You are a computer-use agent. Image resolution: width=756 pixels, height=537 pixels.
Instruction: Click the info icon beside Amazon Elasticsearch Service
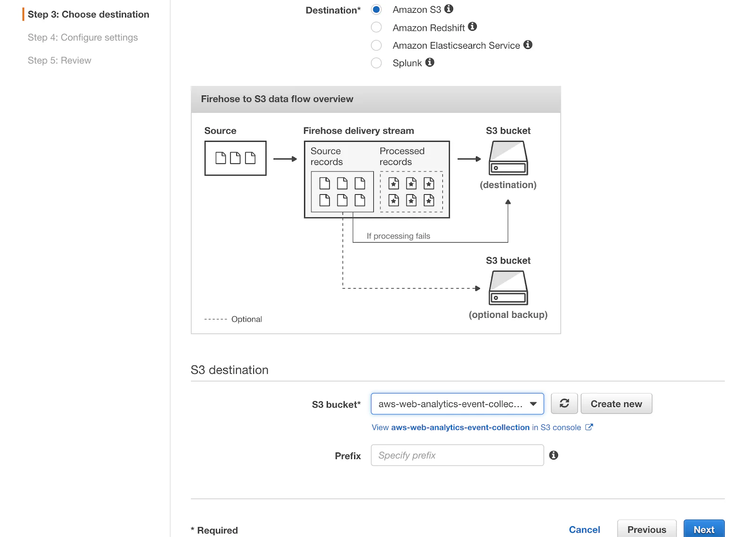click(528, 45)
